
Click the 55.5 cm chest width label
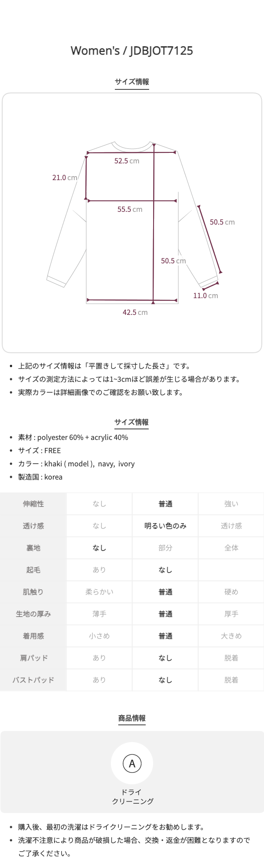[x=130, y=210]
